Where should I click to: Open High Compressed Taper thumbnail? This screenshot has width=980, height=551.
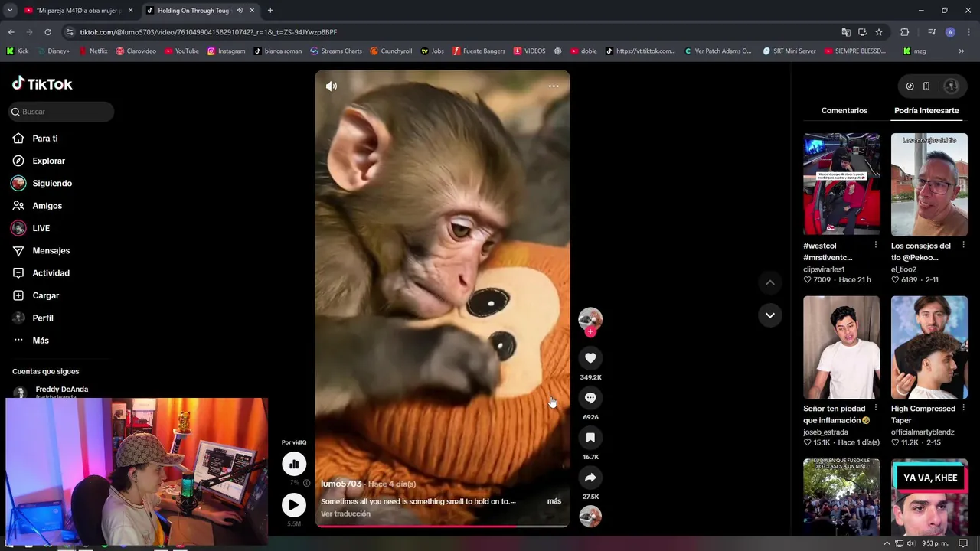coord(929,347)
